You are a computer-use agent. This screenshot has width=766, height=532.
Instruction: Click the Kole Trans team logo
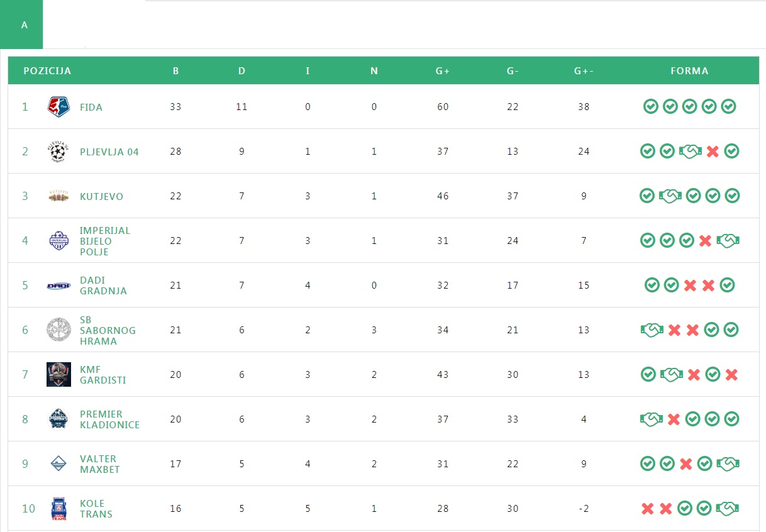pos(58,509)
